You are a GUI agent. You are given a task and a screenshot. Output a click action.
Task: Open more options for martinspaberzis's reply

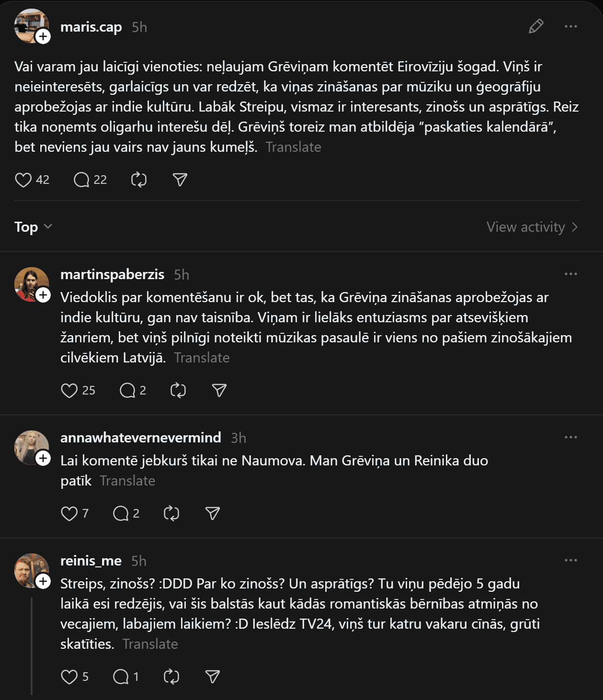point(570,274)
